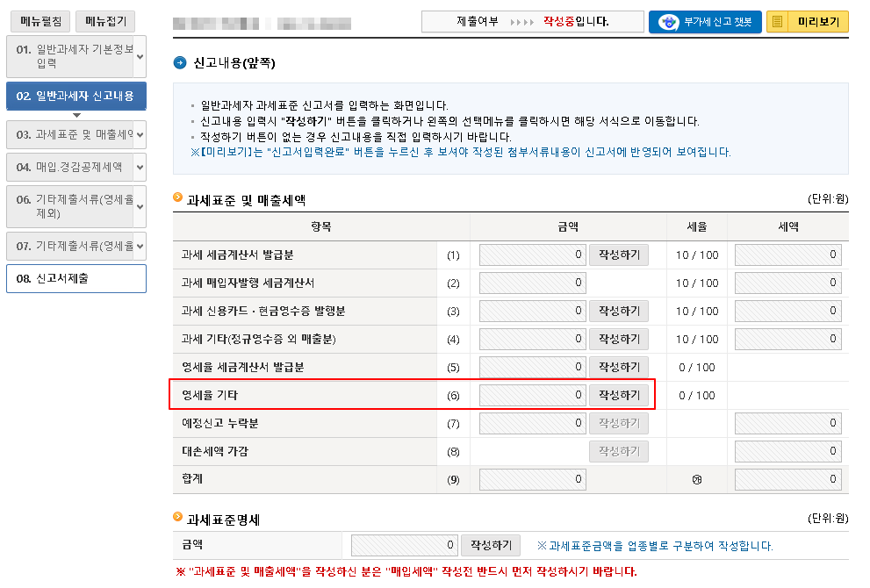870x588 pixels.
Task: Click the orange bullet icon beside 과세표준 및 매출세액
Action: 177,197
